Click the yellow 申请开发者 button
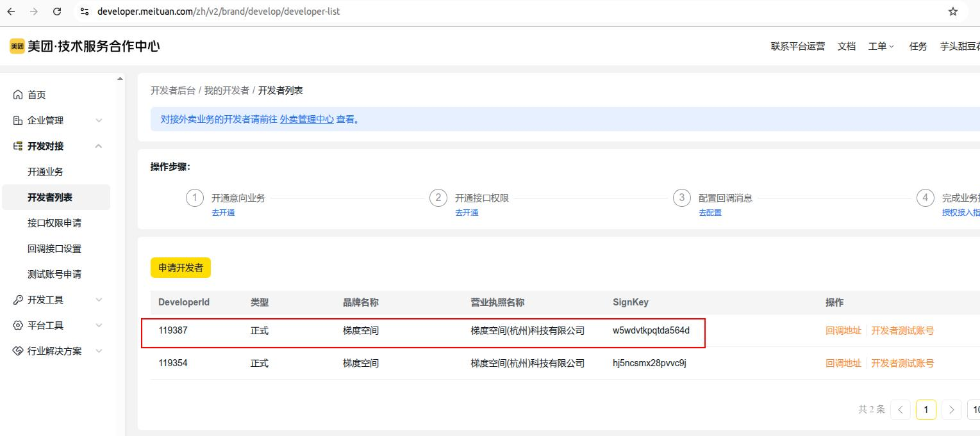 tap(181, 268)
